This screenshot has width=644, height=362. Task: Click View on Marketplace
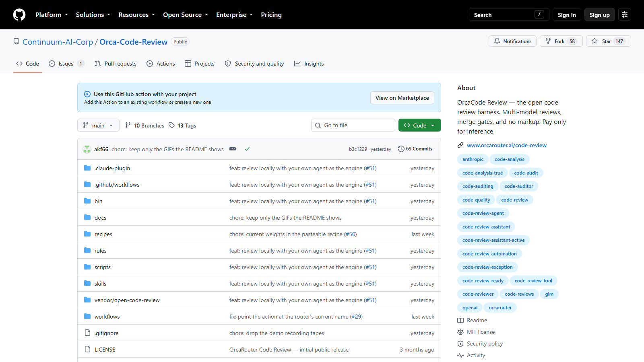pos(402,98)
